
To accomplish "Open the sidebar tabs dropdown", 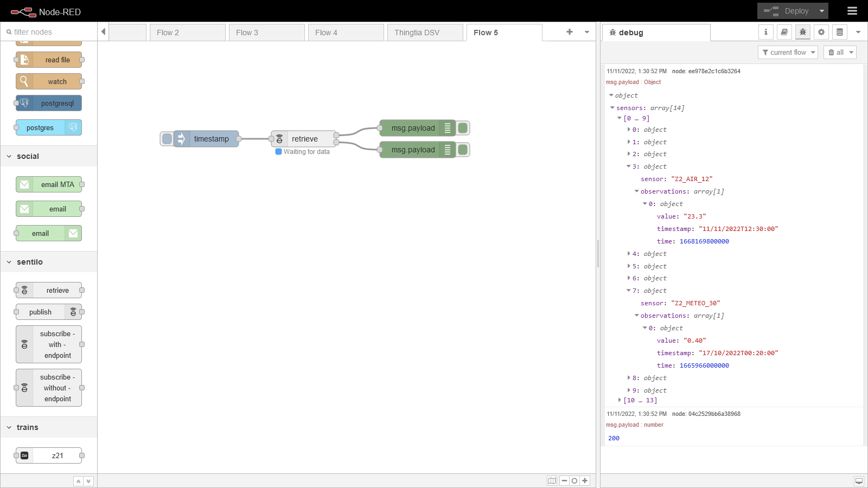I will pos(858,32).
